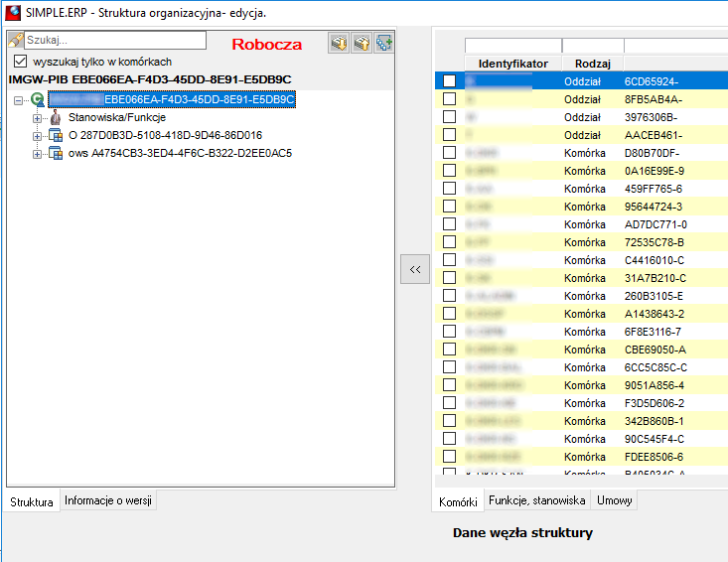The image size is (728, 562).
Task: Click 'Oddział' in the 3976306B- row
Action: tap(582, 117)
